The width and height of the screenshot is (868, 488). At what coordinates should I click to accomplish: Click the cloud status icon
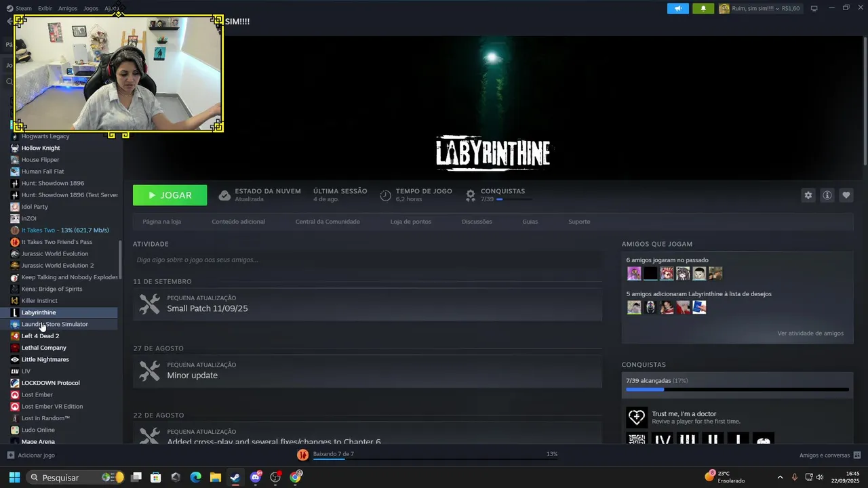point(224,195)
